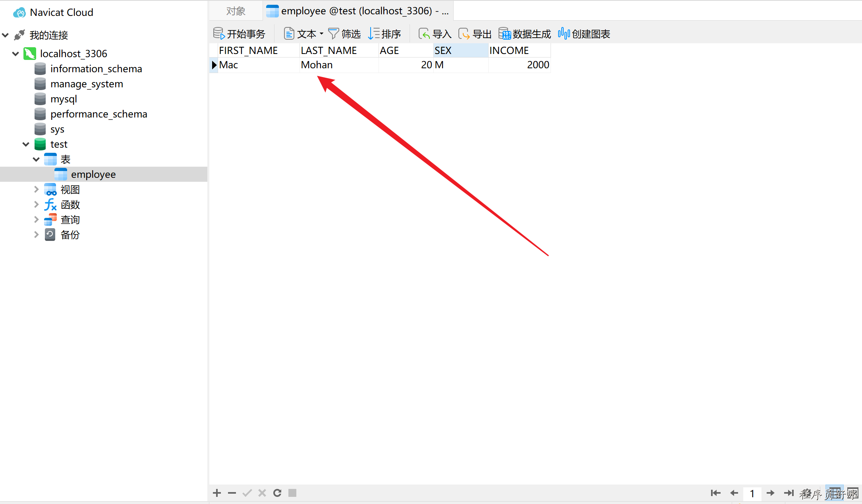This screenshot has width=862, height=504.
Task: Click the page number field
Action: pos(752,493)
